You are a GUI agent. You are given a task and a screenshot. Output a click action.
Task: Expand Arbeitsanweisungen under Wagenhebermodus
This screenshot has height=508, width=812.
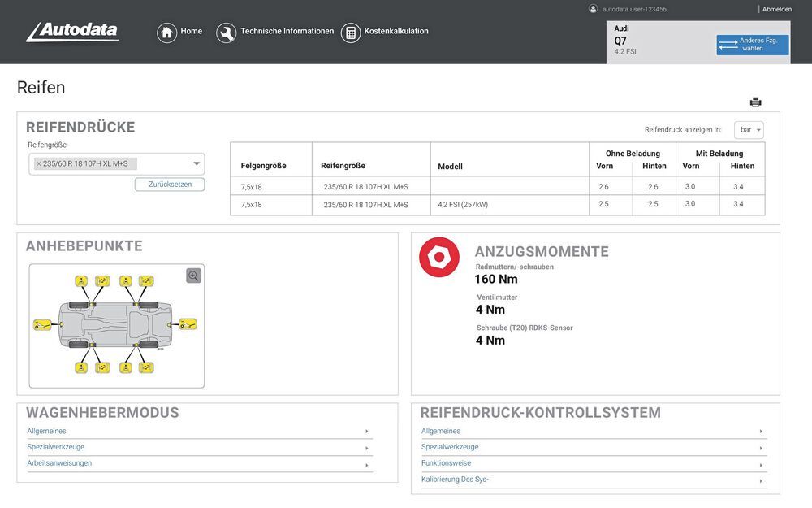pos(199,463)
